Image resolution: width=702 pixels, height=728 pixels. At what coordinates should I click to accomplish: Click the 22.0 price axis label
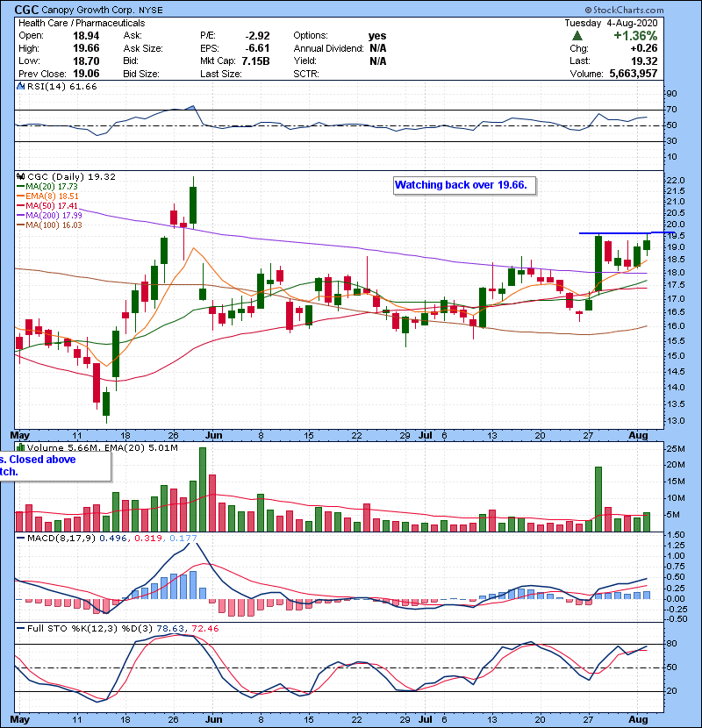click(x=676, y=180)
